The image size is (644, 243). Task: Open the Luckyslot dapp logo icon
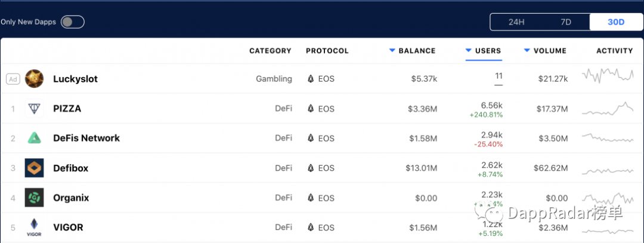[x=34, y=79]
